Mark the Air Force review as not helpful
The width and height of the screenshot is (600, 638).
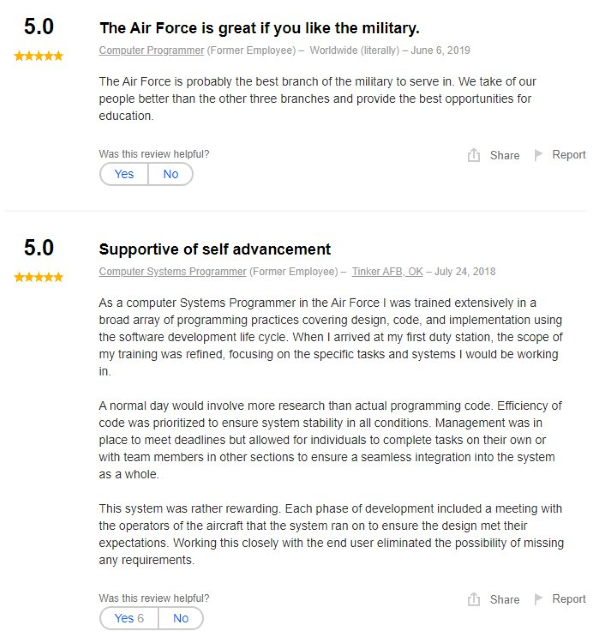point(170,174)
